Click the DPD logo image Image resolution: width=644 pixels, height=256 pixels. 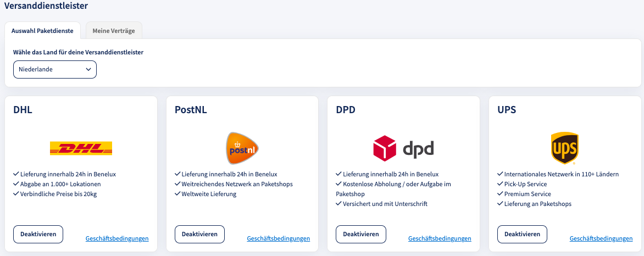pyautogui.click(x=403, y=148)
